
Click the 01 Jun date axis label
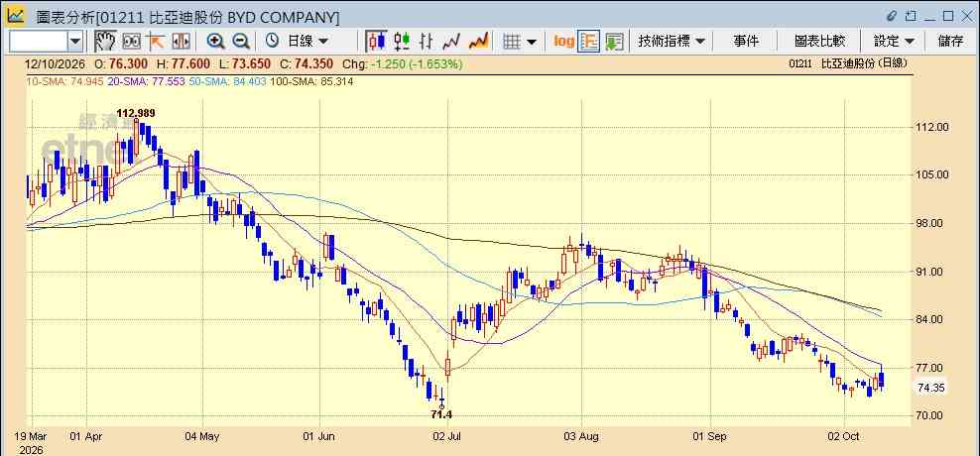click(319, 436)
